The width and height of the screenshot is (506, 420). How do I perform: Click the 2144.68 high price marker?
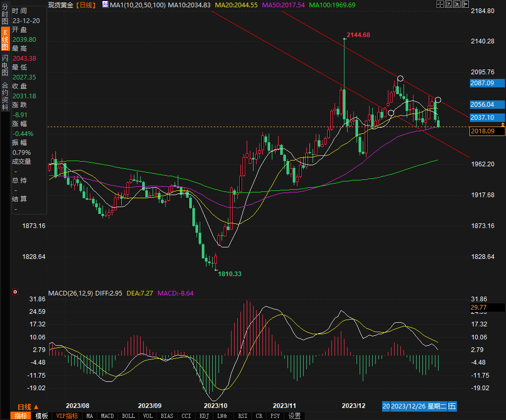359,35
